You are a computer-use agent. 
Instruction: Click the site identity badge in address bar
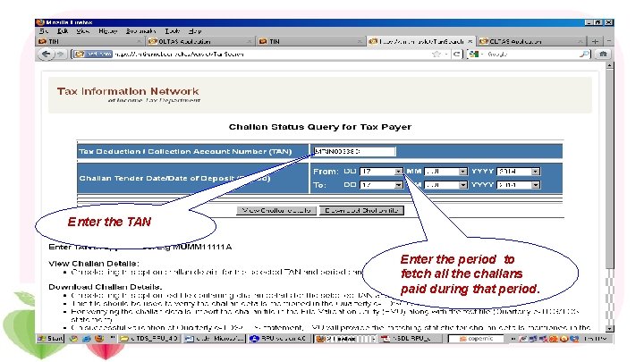pos(93,54)
